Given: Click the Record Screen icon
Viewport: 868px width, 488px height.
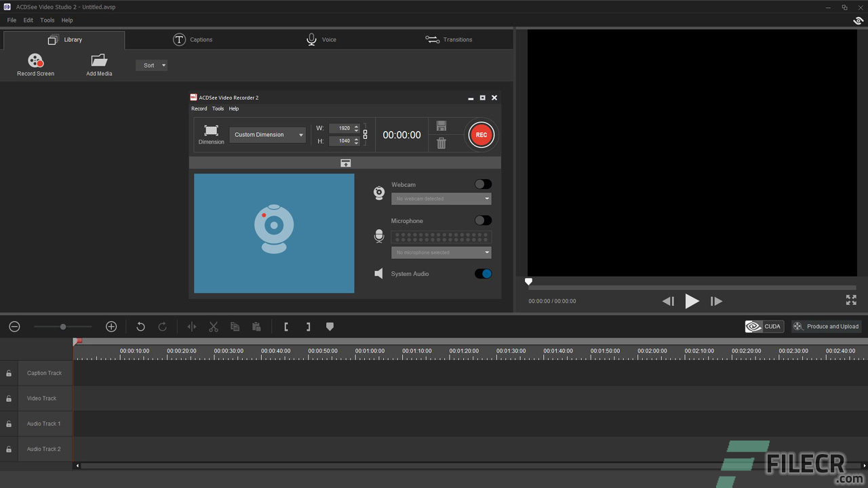Looking at the screenshot, I should pyautogui.click(x=35, y=61).
